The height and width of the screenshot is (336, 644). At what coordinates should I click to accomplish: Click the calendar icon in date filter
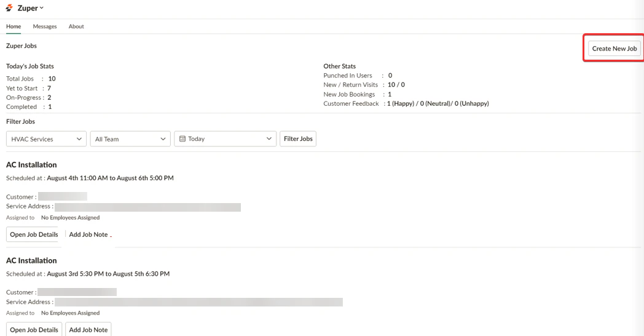click(183, 139)
